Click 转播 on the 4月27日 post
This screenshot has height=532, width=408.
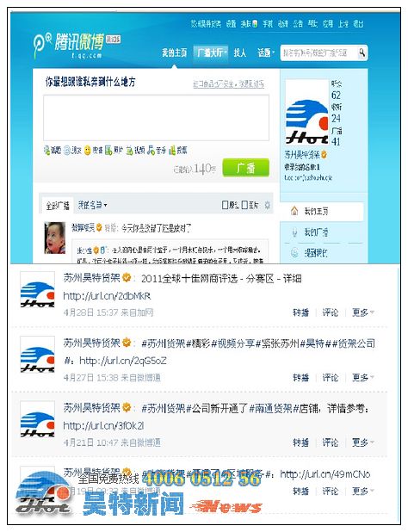tap(300, 377)
